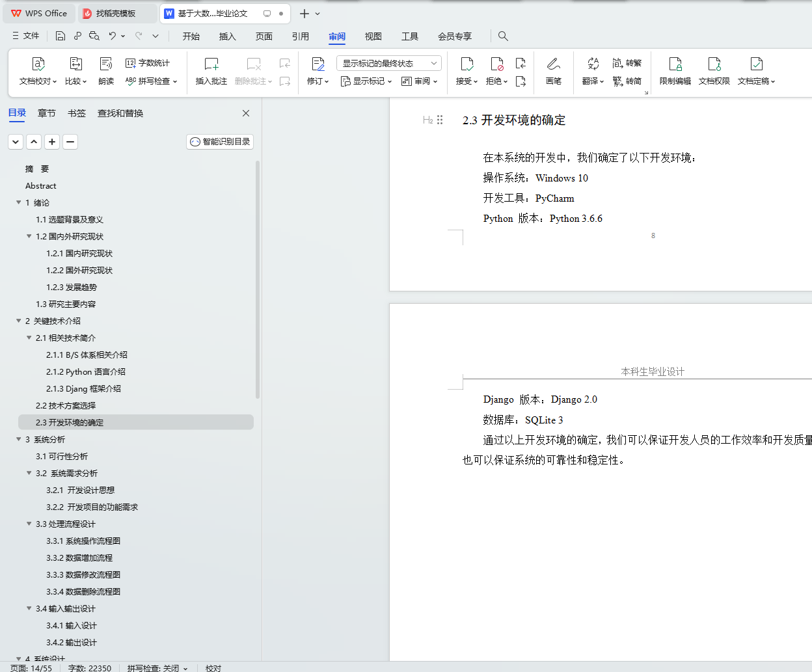Click the 审阅 review pane icon
812x672 pixels.
click(x=407, y=81)
